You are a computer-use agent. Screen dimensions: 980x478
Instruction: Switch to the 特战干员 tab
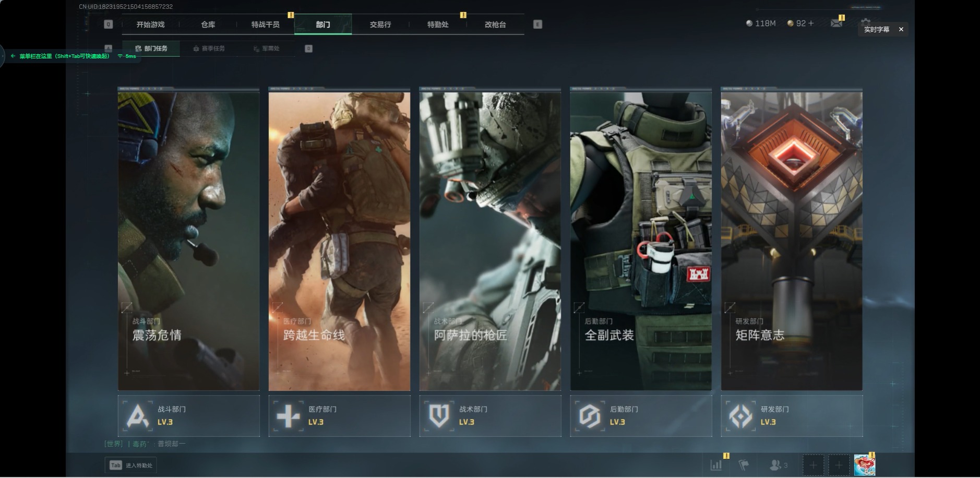click(x=266, y=25)
